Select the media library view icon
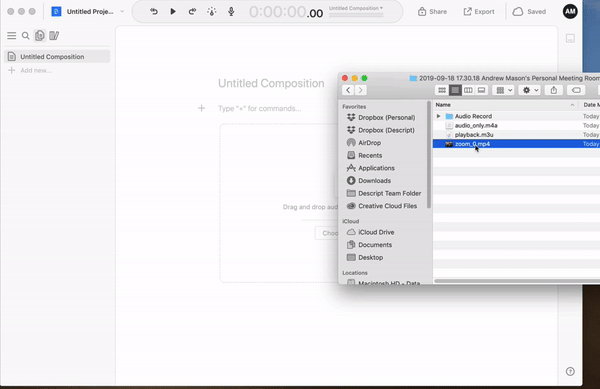 pos(54,36)
